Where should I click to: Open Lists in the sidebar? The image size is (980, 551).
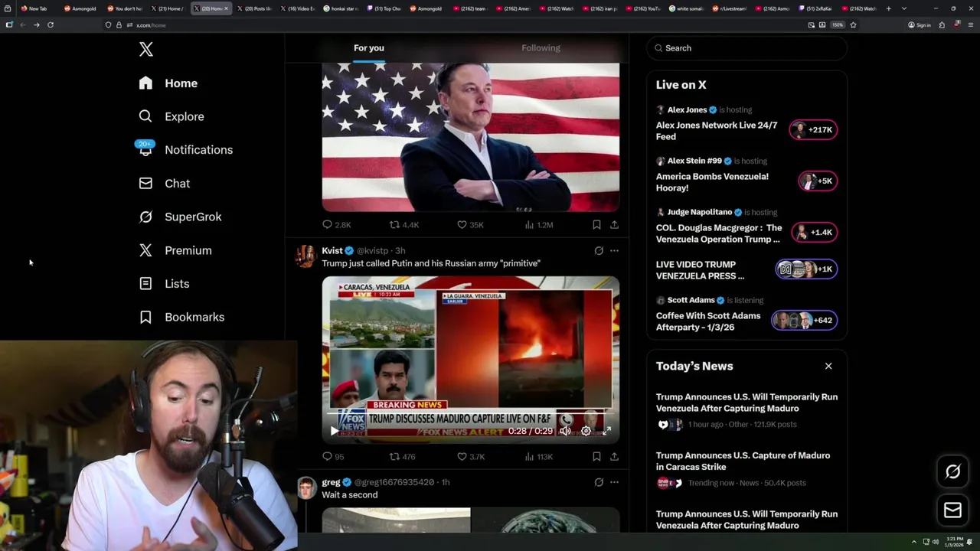click(164, 284)
